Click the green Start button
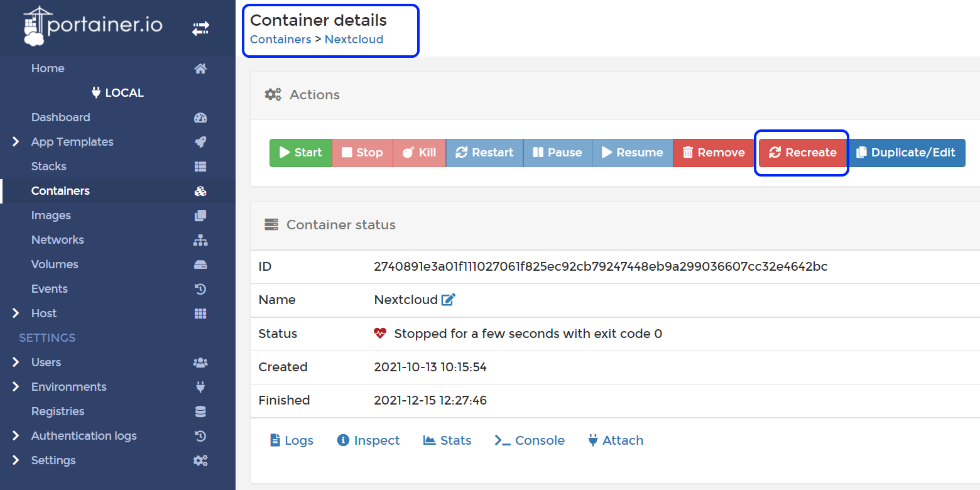This screenshot has width=980, height=490. 301,153
